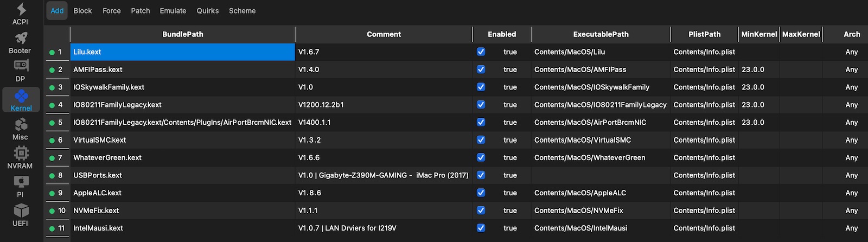The height and width of the screenshot is (242, 868).
Task: Open the DP device properties section
Action: [21, 71]
